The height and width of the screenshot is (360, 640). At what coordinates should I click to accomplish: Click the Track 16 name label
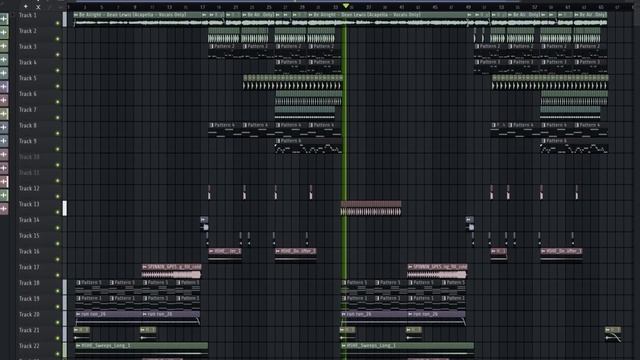point(29,251)
